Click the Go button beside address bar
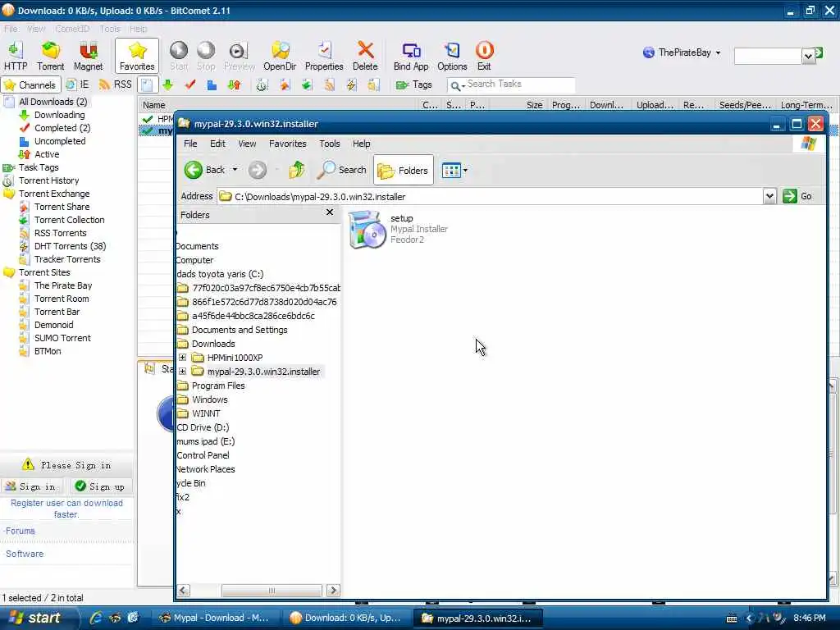The height and width of the screenshot is (630, 840). click(x=797, y=197)
